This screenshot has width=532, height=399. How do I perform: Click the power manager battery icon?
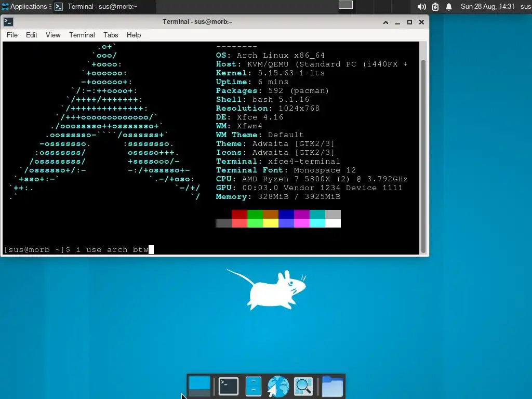coord(435,7)
